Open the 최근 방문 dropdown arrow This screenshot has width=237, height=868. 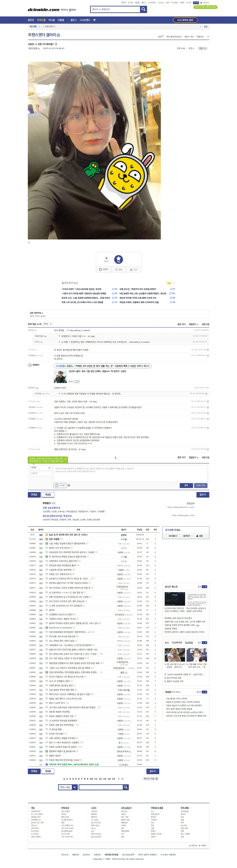pyautogui.click(x=39, y=27)
